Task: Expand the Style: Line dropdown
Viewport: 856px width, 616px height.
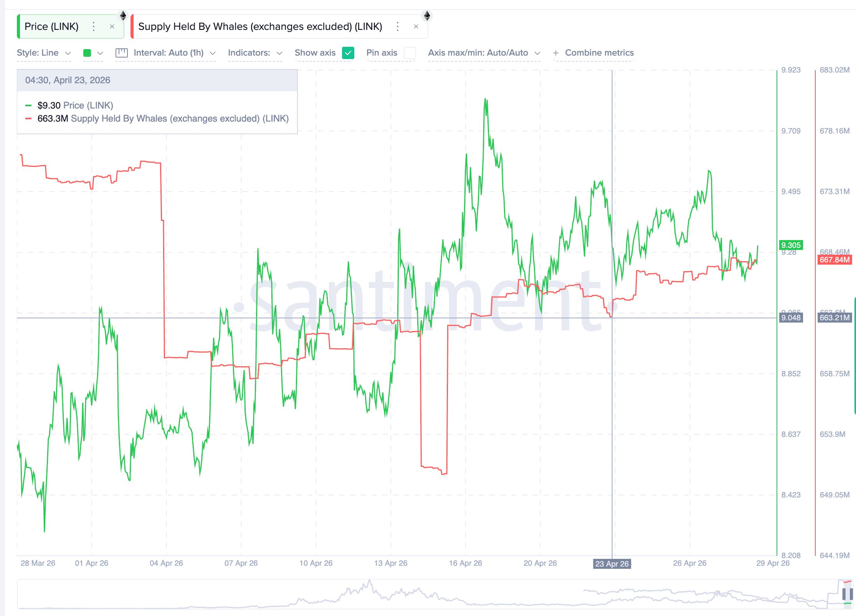Action: coord(44,53)
